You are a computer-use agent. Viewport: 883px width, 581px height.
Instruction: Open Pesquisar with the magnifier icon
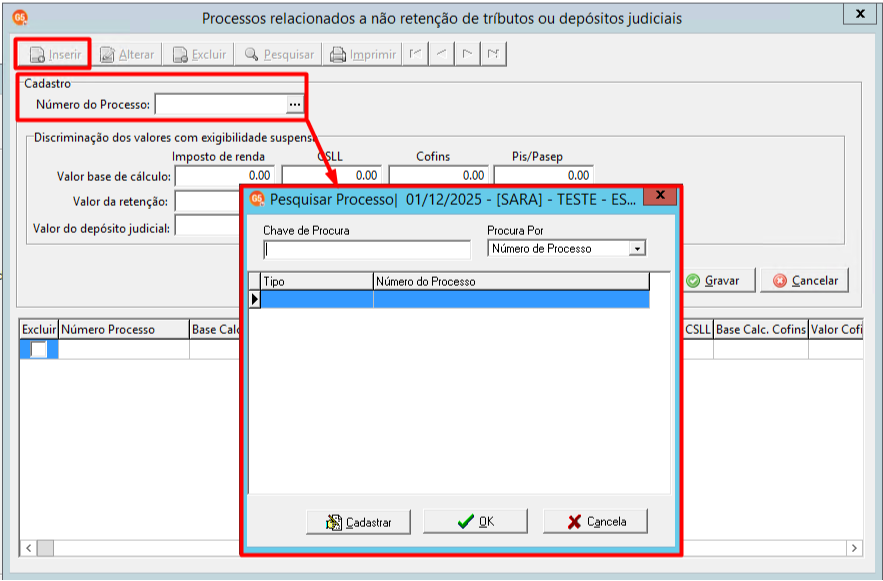click(x=251, y=54)
